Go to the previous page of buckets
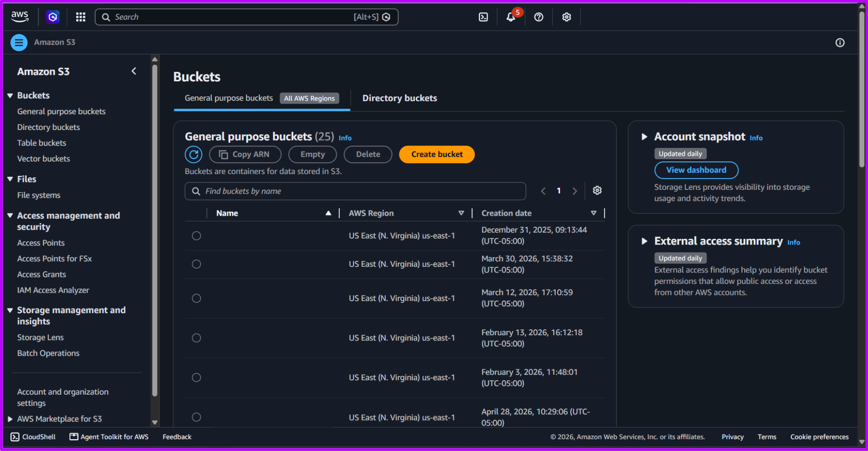The height and width of the screenshot is (451, 868). (543, 191)
